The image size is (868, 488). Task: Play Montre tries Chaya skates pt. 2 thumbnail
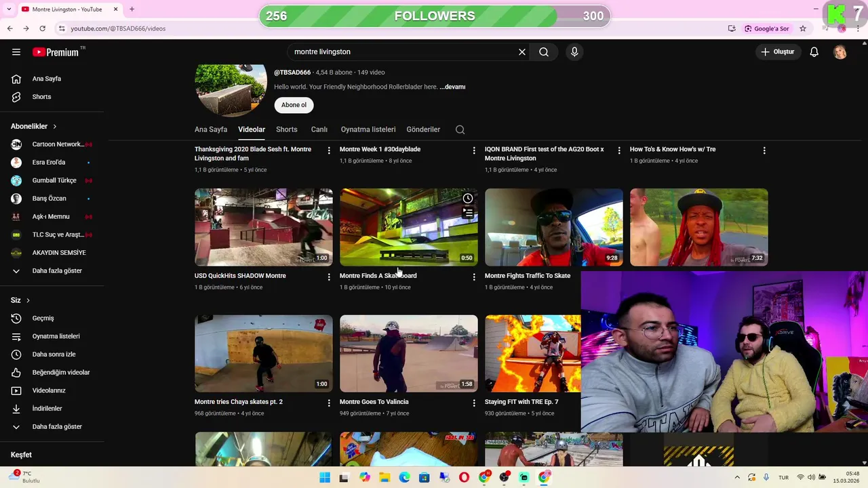pos(264,353)
